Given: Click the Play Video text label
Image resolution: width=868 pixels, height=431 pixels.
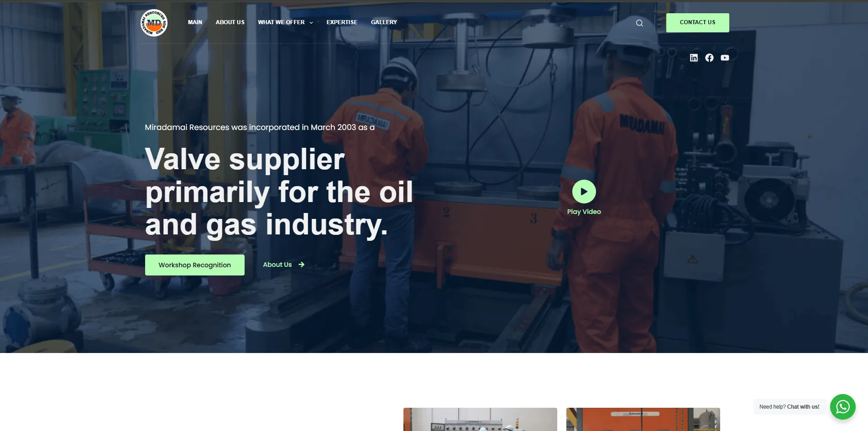Looking at the screenshot, I should point(584,212).
